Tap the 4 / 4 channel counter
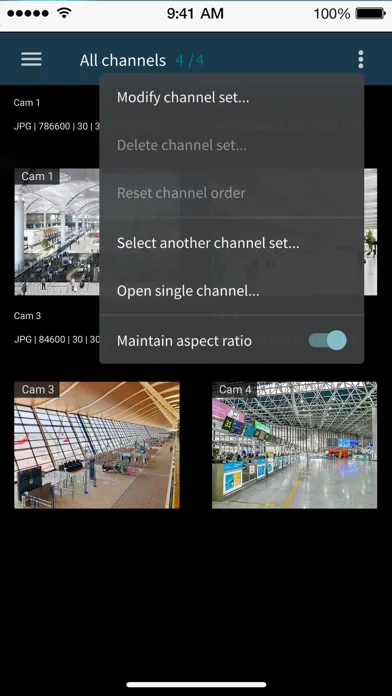The height and width of the screenshot is (696, 392). (190, 60)
